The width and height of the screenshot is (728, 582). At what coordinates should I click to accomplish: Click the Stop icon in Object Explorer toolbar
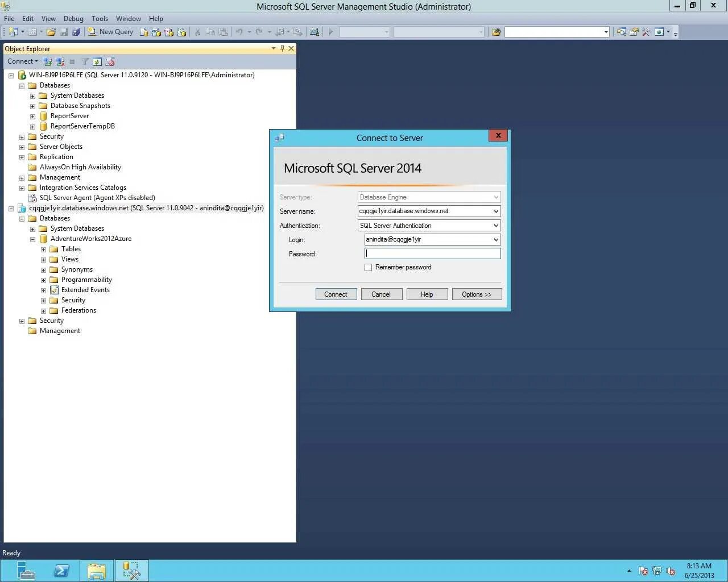72,61
